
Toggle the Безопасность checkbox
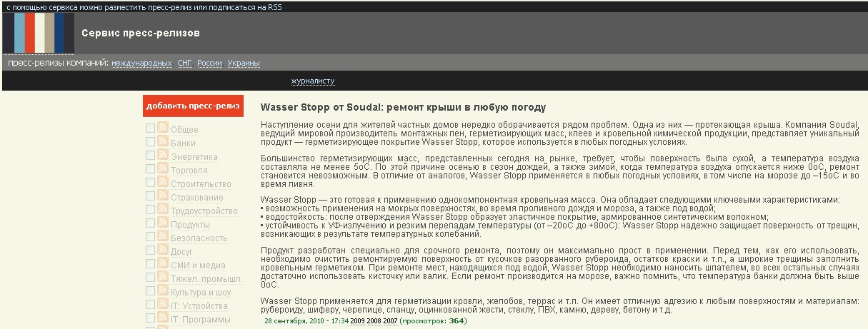(x=151, y=237)
